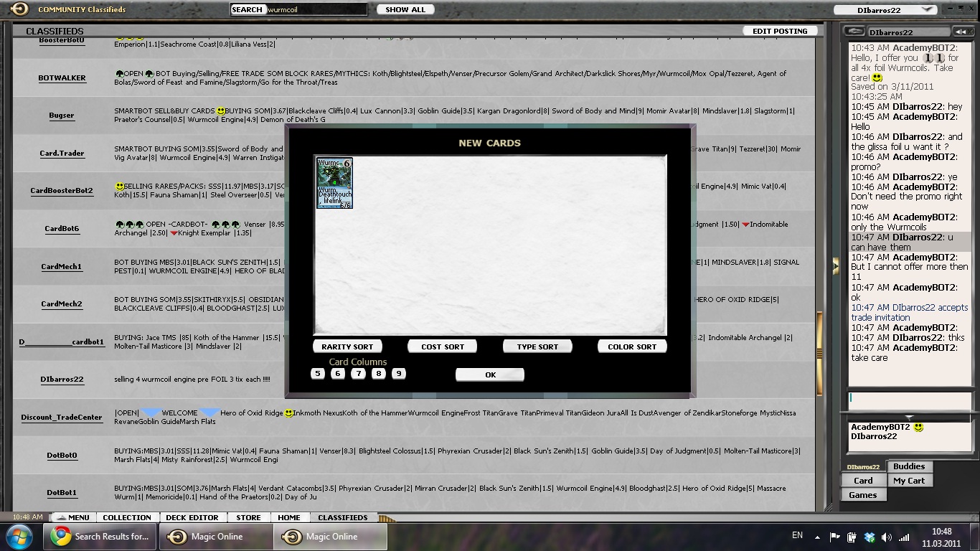Open the DIbarros22 account dropdown
The height and width of the screenshot is (551, 980).
point(886,10)
